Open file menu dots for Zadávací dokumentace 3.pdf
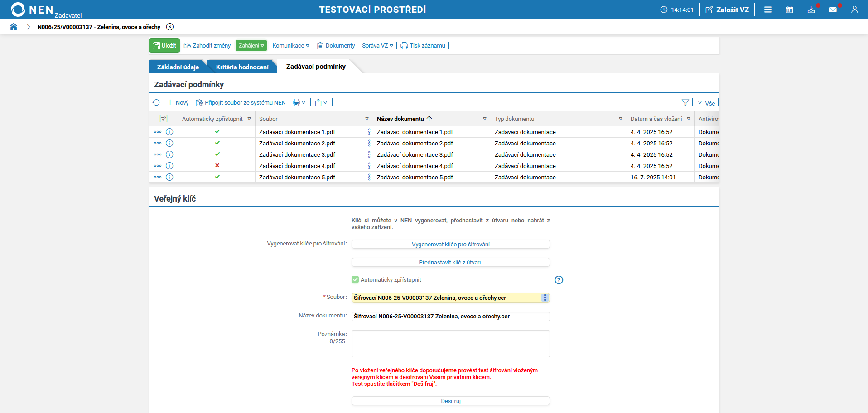Viewport: 868px width, 413px height. click(369, 154)
